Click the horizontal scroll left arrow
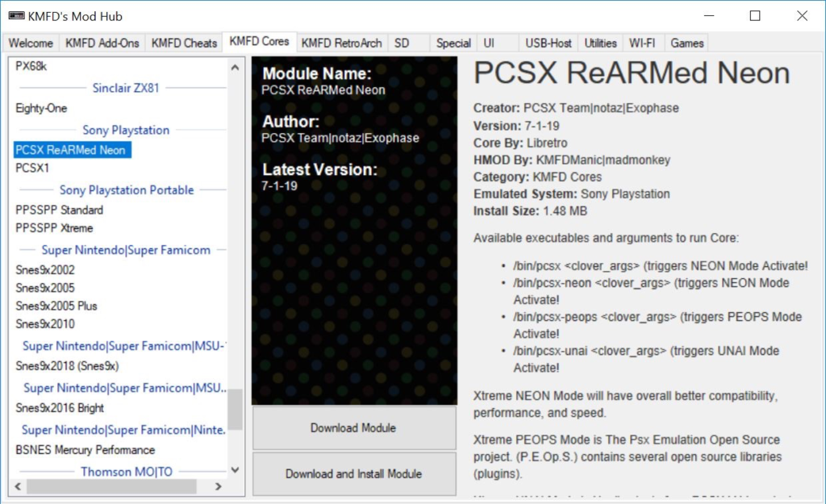The height and width of the screenshot is (504, 826). coord(19,486)
